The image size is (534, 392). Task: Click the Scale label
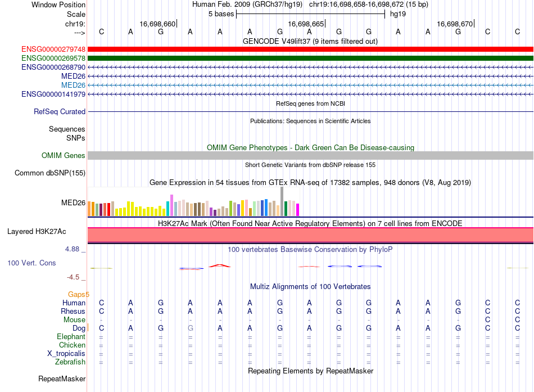click(76, 14)
